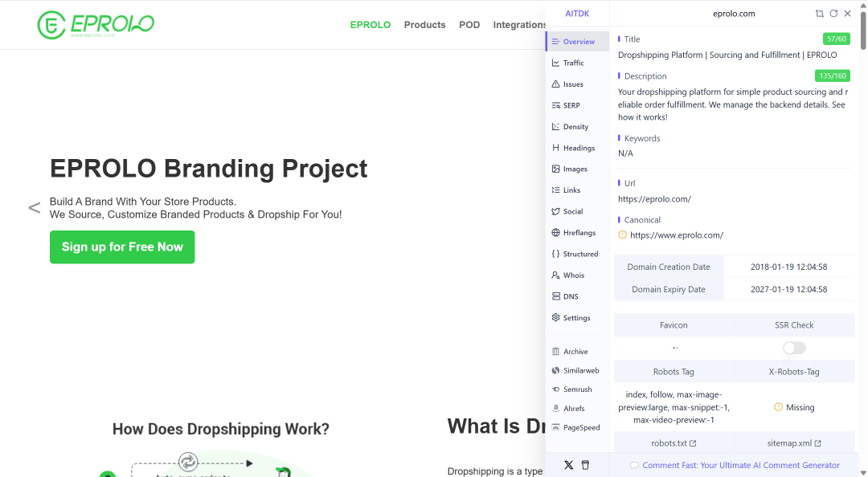
Task: Click the canonical URL https://www.eprolo.com/
Action: click(677, 235)
